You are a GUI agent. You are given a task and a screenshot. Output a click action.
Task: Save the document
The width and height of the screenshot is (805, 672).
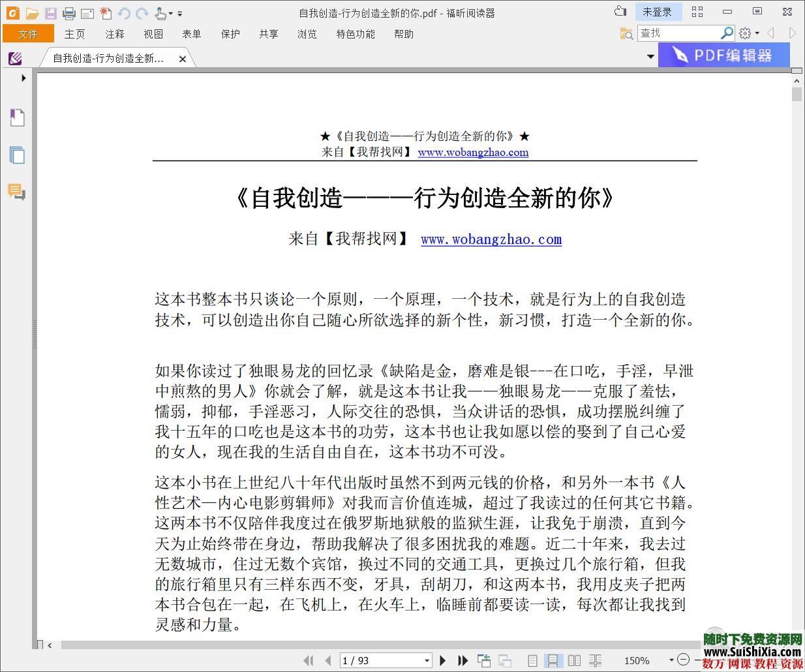coord(51,12)
